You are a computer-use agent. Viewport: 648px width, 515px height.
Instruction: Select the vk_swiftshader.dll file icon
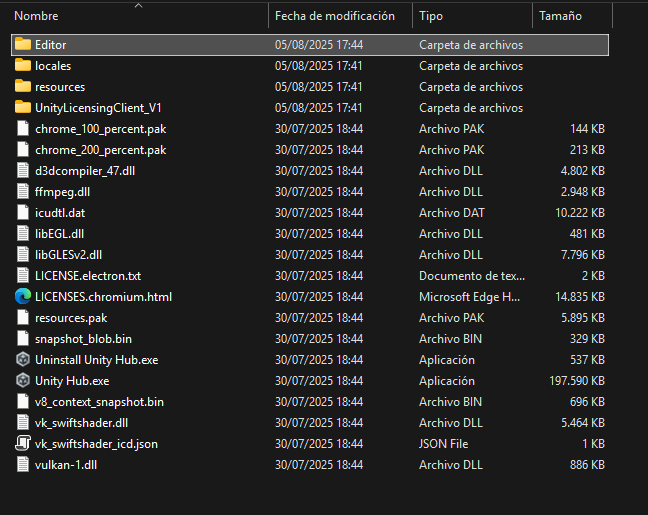click(x=23, y=423)
